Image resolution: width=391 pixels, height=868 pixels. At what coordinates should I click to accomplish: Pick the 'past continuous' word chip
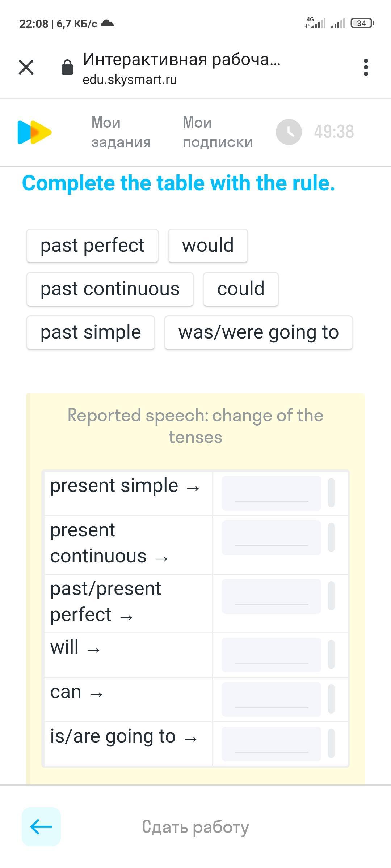(x=110, y=289)
